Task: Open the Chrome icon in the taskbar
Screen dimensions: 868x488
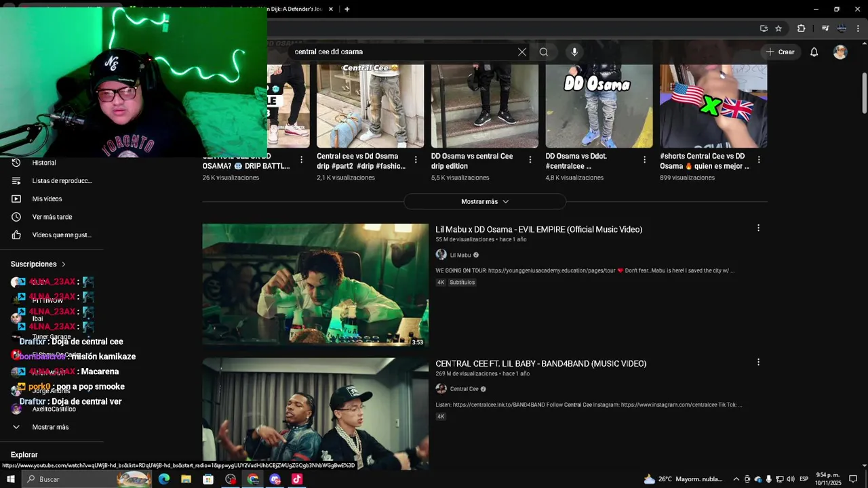Action: (253, 479)
